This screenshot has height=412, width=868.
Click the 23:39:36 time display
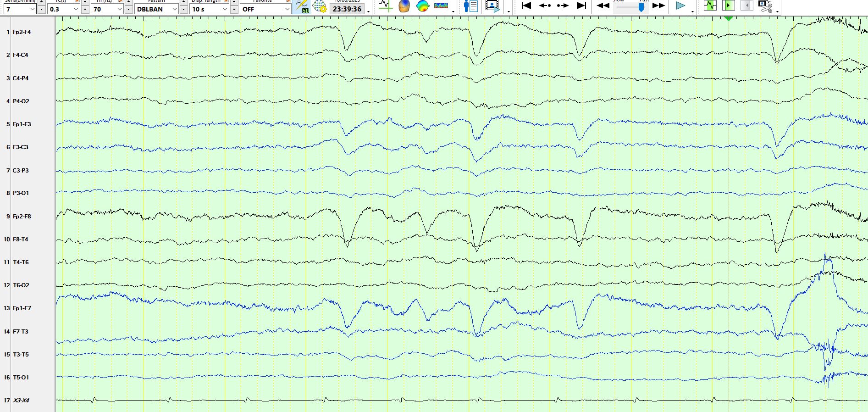pyautogui.click(x=347, y=9)
